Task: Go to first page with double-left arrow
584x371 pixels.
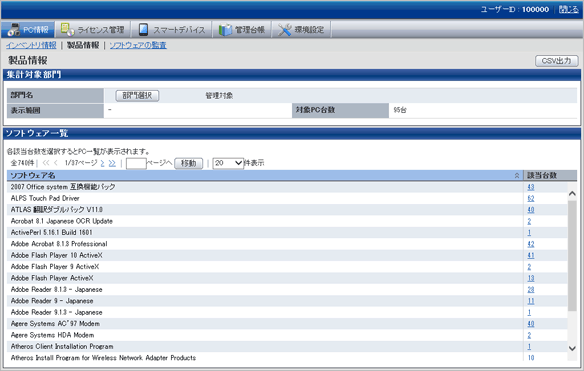Action: pyautogui.click(x=46, y=163)
